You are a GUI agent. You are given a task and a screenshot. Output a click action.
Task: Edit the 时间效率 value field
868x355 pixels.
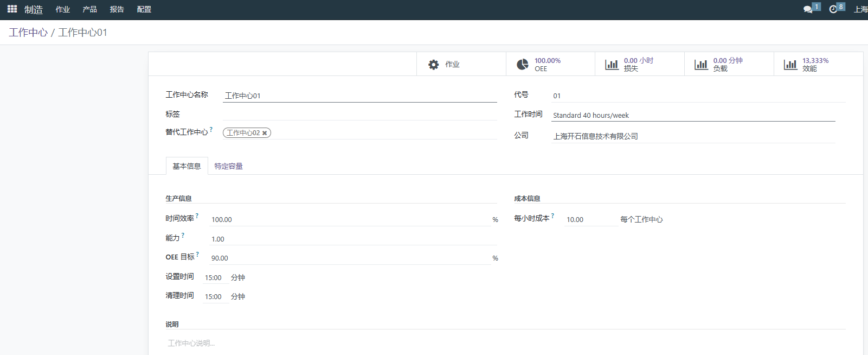click(350, 219)
